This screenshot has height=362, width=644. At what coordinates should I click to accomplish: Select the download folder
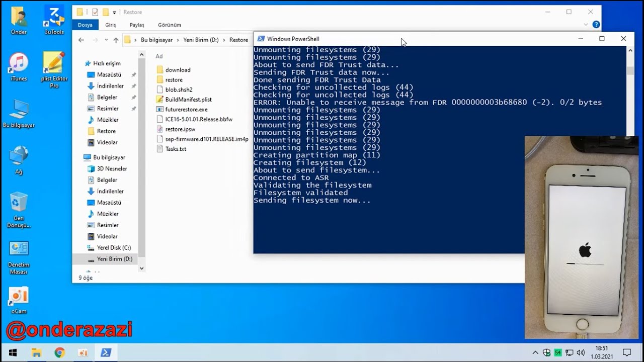(x=178, y=70)
